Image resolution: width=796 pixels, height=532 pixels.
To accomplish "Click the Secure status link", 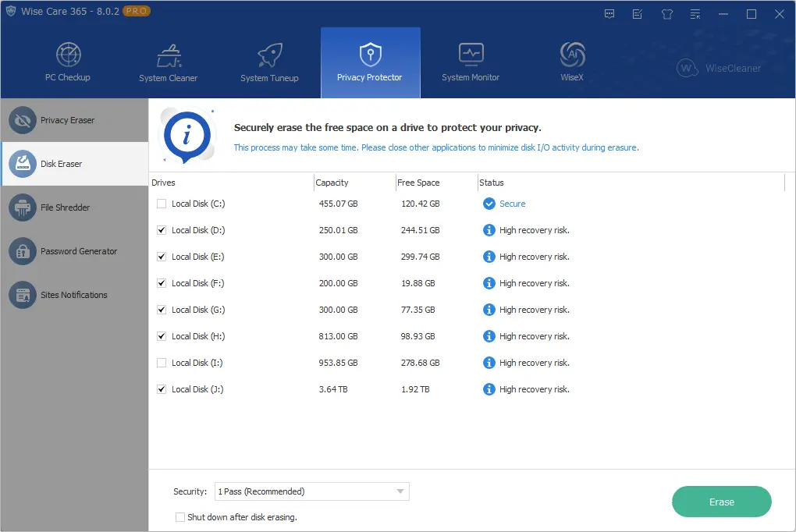I will [512, 204].
